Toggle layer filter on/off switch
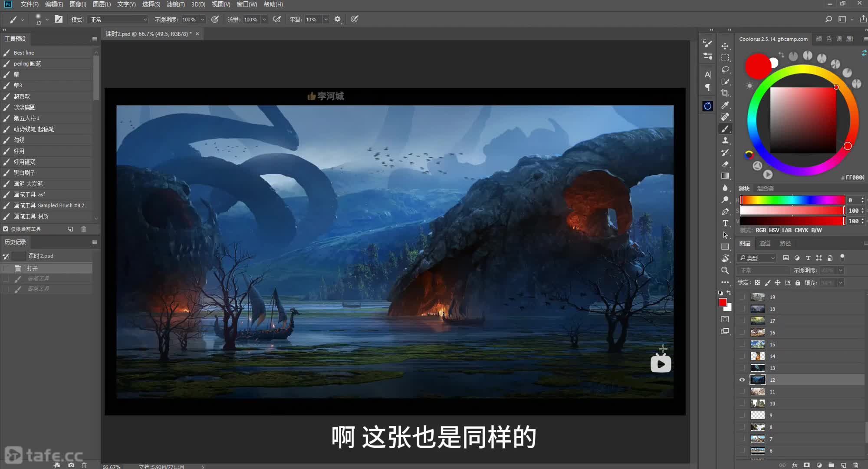Image resolution: width=868 pixels, height=469 pixels. point(842,257)
